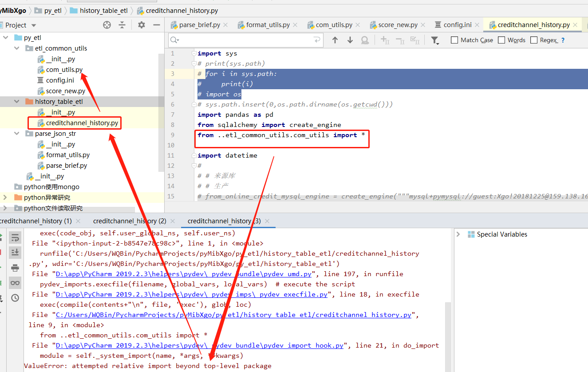Viewport: 588px width, 372px height.
Task: Select all occurrences icon in find bar
Action: [x=415, y=40]
